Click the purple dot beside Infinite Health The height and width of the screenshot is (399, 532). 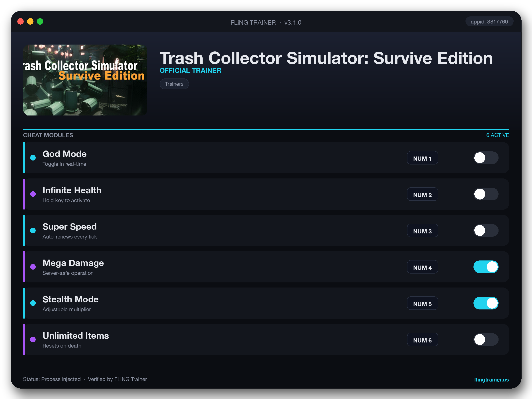click(x=33, y=194)
